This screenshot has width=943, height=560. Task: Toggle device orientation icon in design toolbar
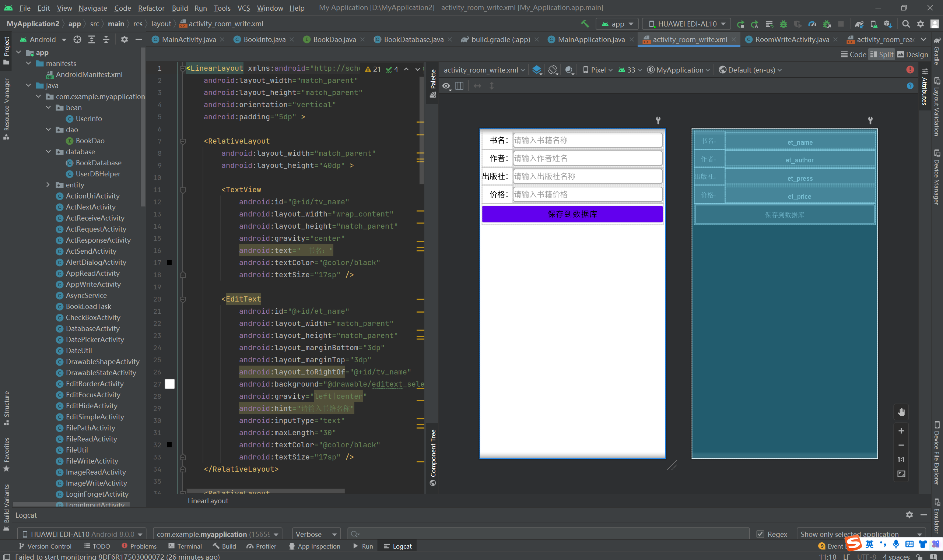(553, 70)
